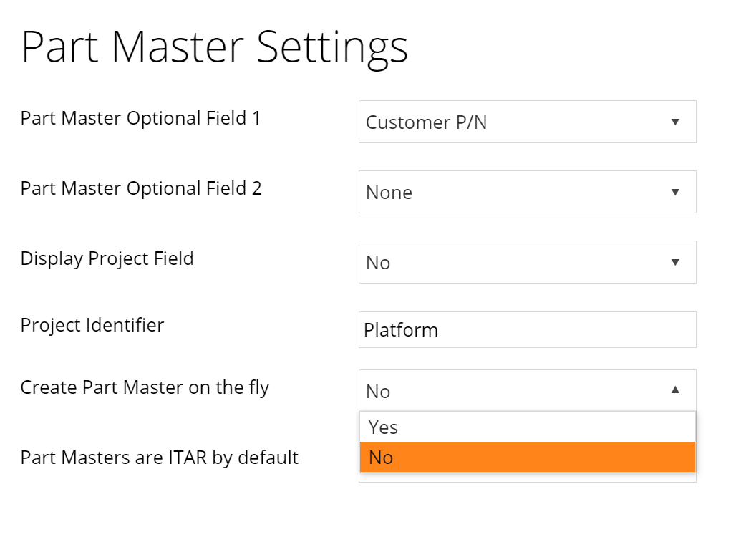Click the Display Project Field label

(107, 259)
